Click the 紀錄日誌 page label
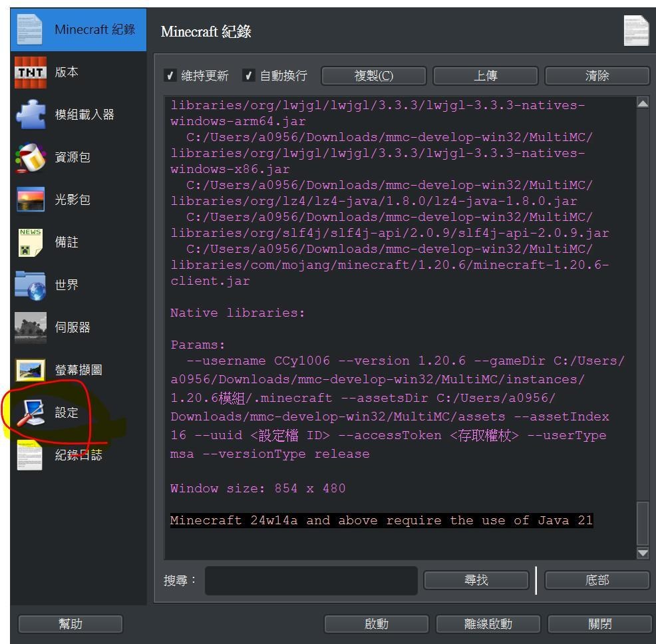The image size is (656, 644). point(79,455)
